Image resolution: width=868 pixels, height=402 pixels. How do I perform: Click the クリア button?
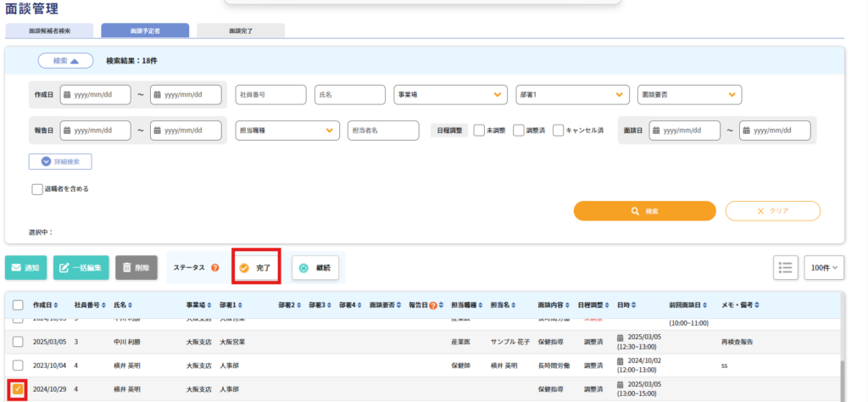tap(772, 210)
